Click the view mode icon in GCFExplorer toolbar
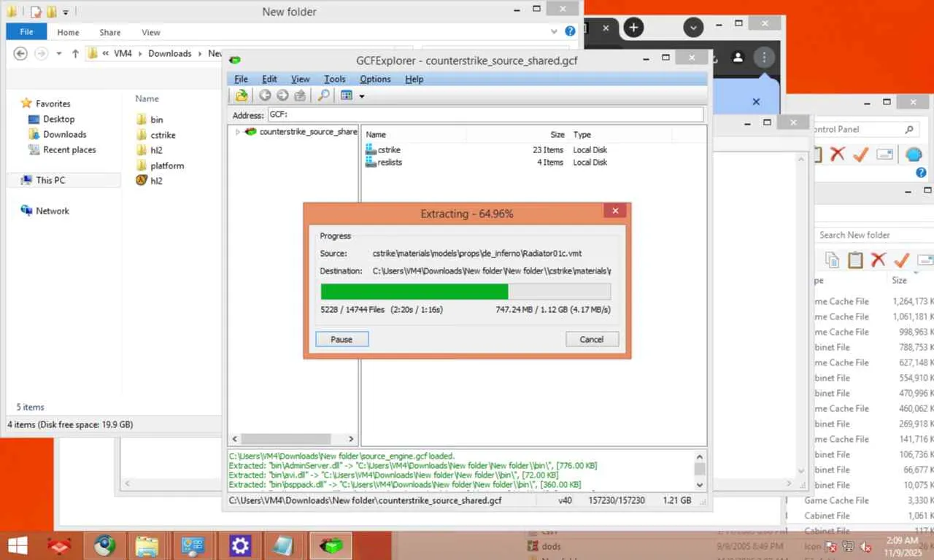This screenshot has width=934, height=560. (x=347, y=96)
